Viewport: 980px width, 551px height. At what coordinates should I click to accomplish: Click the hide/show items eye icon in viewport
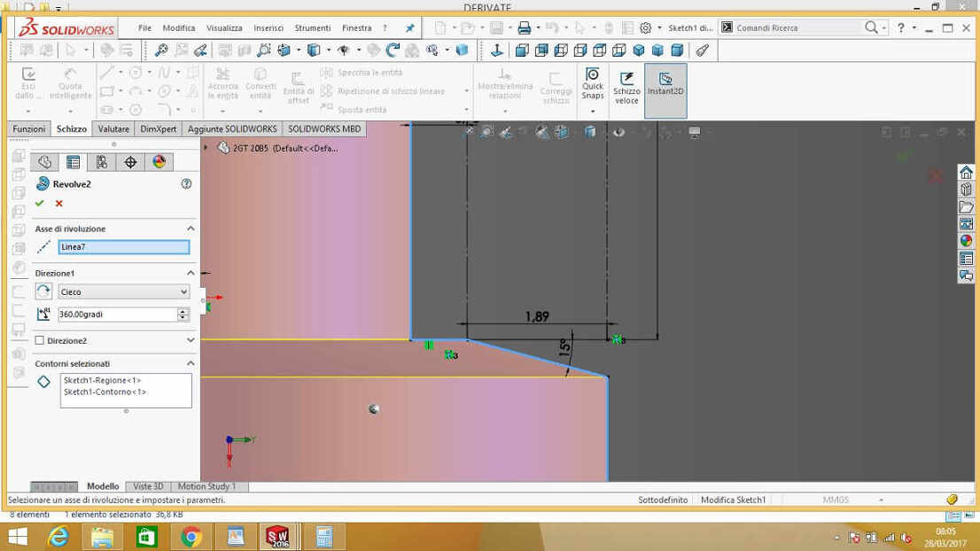618,132
